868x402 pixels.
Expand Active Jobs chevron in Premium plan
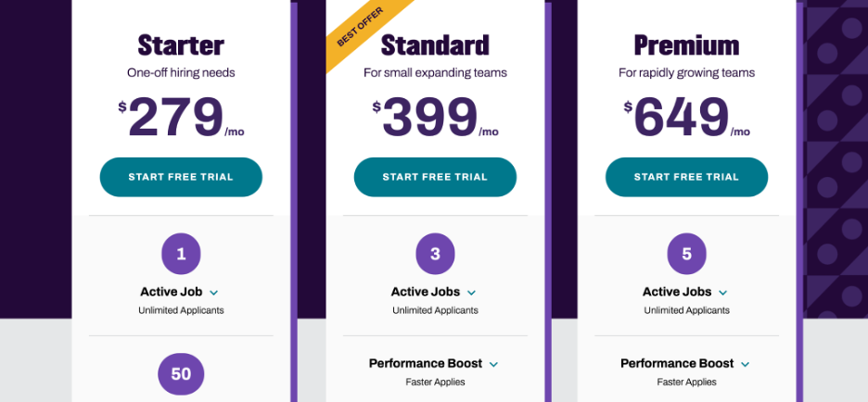tap(723, 293)
